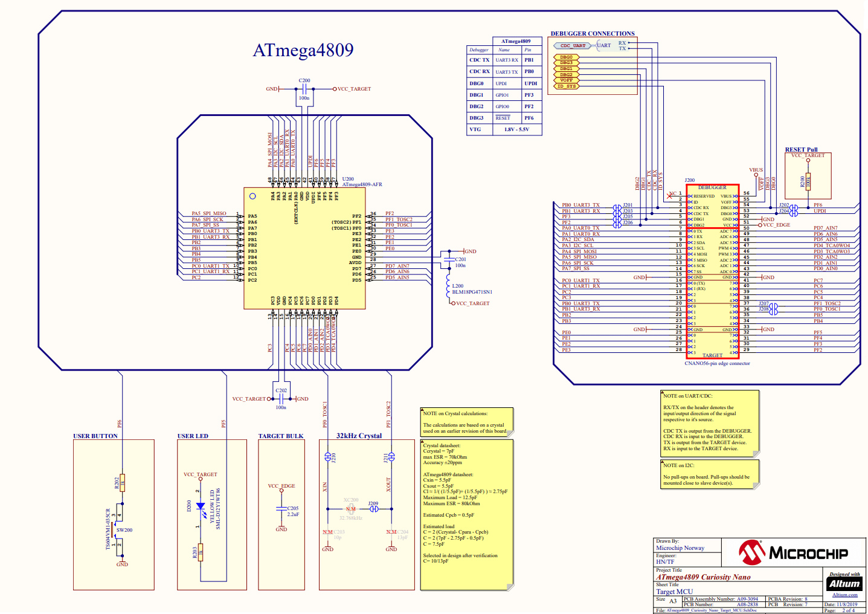Click the SML-D12Y1WT86 LED part number
Viewport: 868px width, 614px height.
pyautogui.click(x=218, y=509)
